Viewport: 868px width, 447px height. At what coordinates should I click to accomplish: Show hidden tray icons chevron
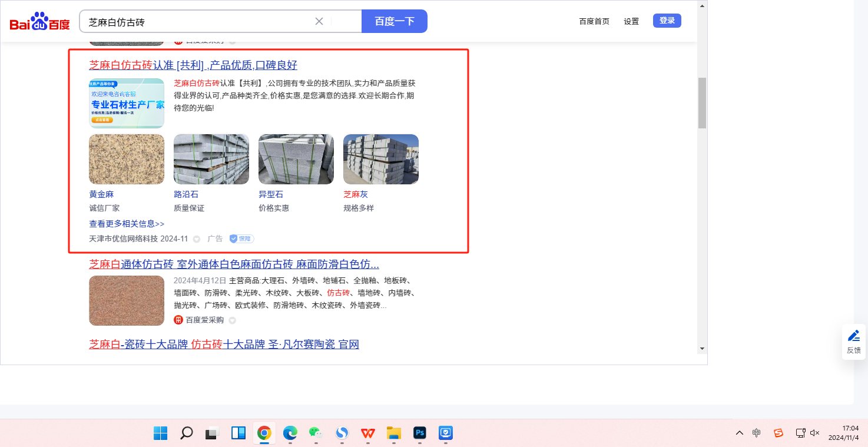tap(740, 433)
